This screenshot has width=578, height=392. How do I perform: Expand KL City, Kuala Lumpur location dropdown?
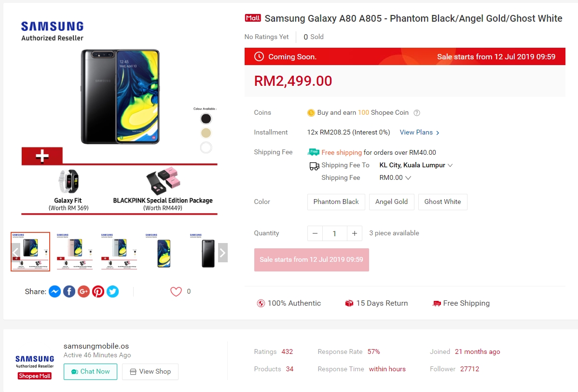click(x=416, y=165)
